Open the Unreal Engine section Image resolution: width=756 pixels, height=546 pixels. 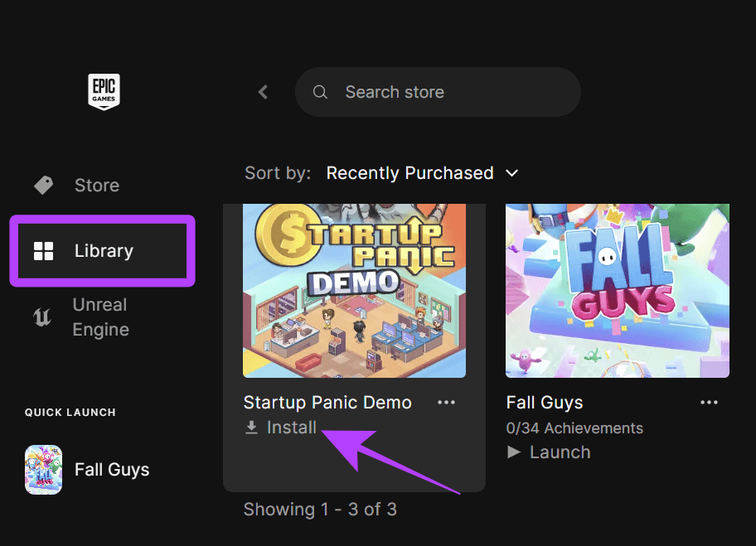101,317
